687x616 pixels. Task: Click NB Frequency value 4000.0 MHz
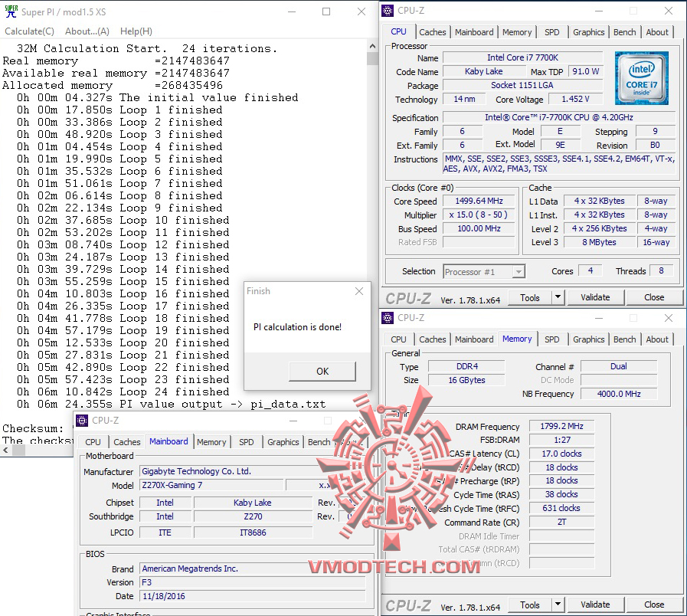tap(619, 394)
